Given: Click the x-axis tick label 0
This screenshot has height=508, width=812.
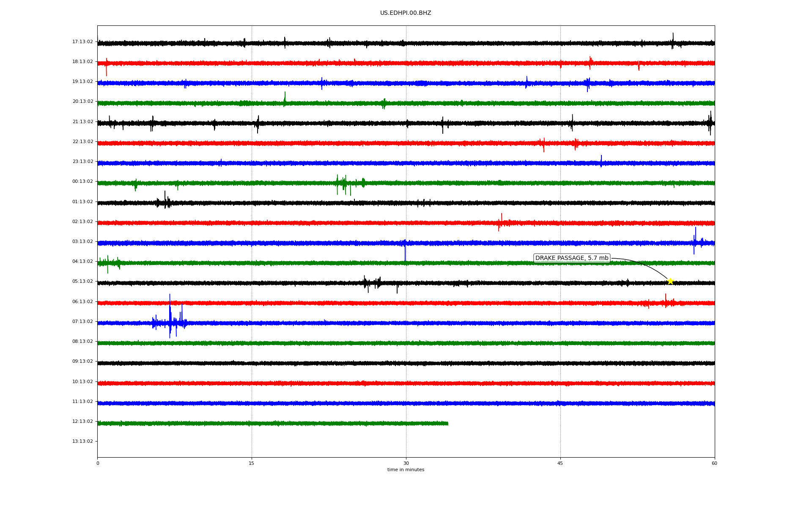Looking at the screenshot, I should pyautogui.click(x=98, y=464).
